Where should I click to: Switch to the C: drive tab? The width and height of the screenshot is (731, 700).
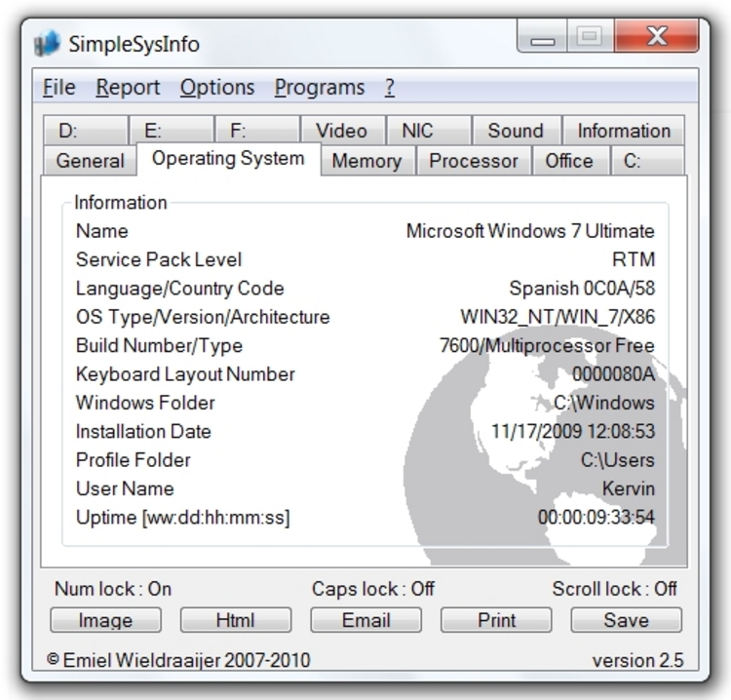[647, 161]
